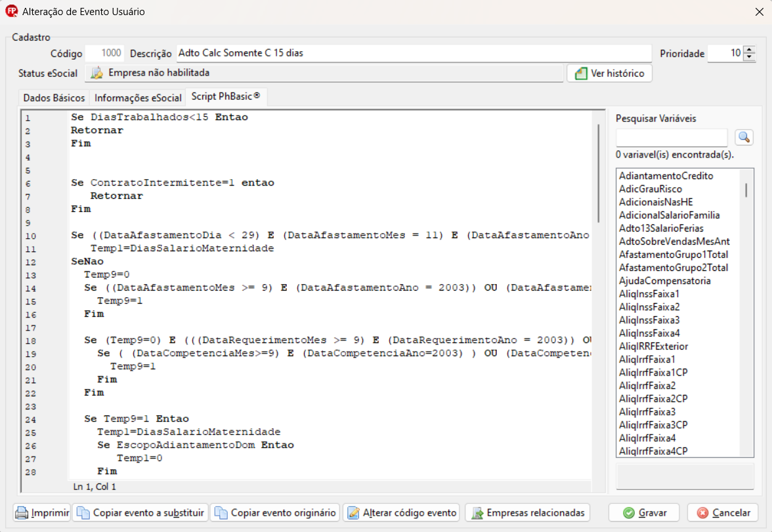This screenshot has height=532, width=772.
Task: Select AdicionaisNasHE variable
Action: 656,202
